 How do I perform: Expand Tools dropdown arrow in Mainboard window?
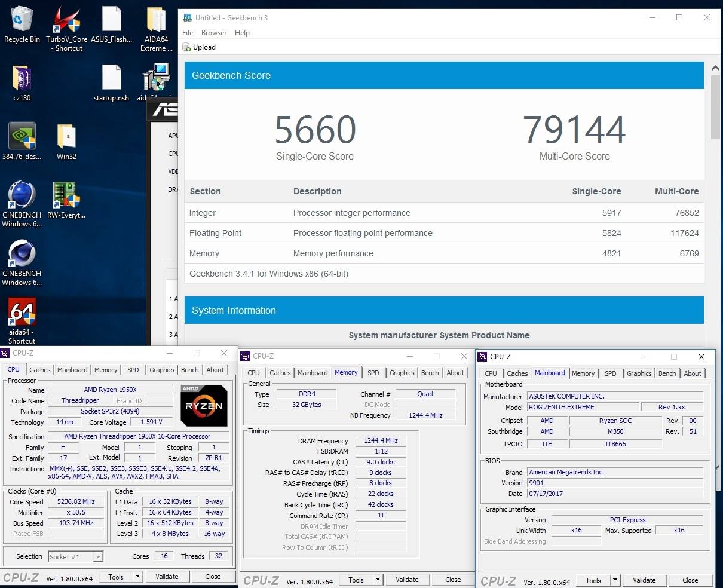615,580
